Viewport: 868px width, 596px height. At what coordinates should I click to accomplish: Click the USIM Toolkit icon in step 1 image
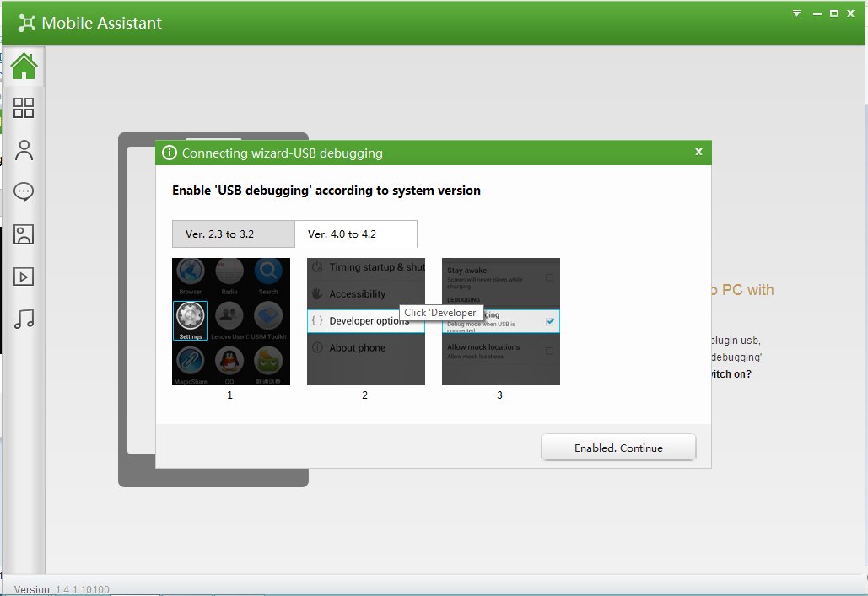coord(268,316)
